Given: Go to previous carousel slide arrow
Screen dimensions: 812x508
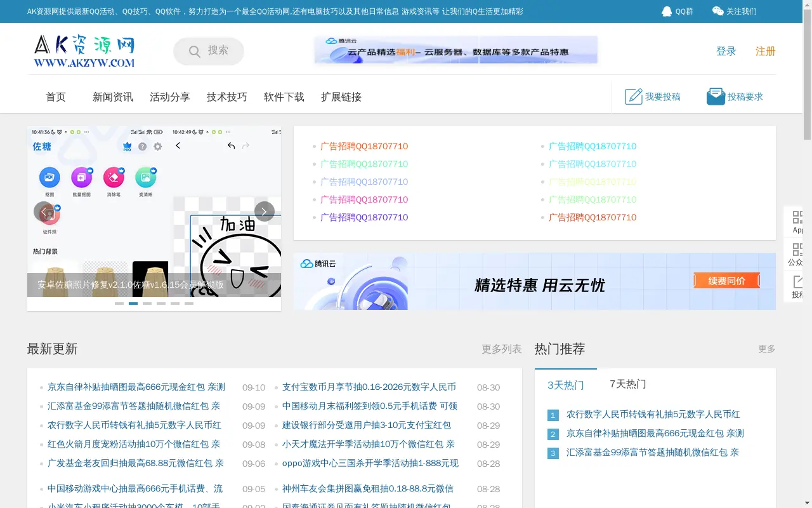Looking at the screenshot, I should [x=44, y=211].
